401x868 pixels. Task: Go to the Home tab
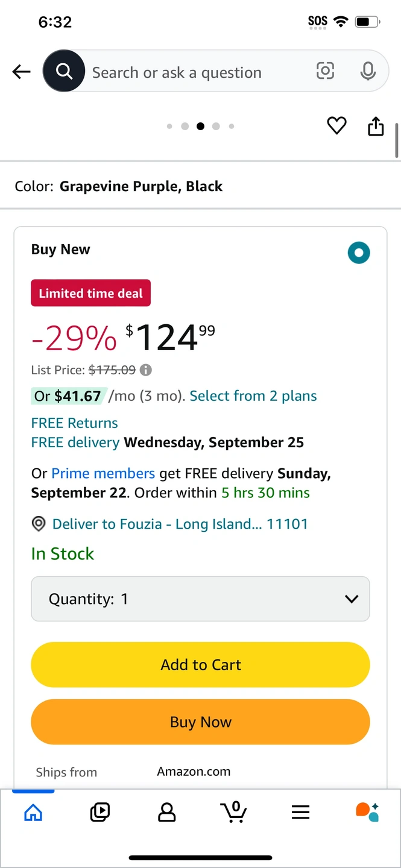point(33,813)
